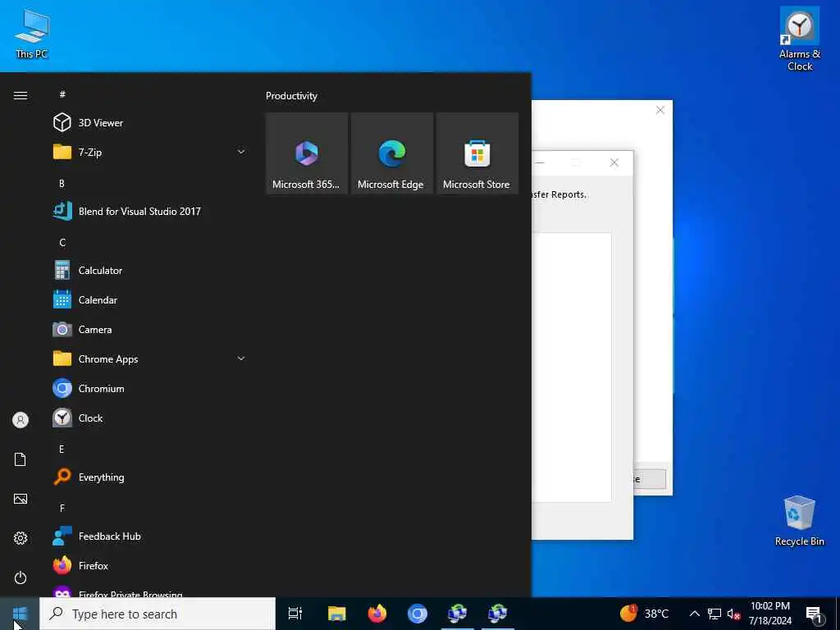This screenshot has height=630, width=840.
Task: Launch Chromium from the app list
Action: pos(149,388)
